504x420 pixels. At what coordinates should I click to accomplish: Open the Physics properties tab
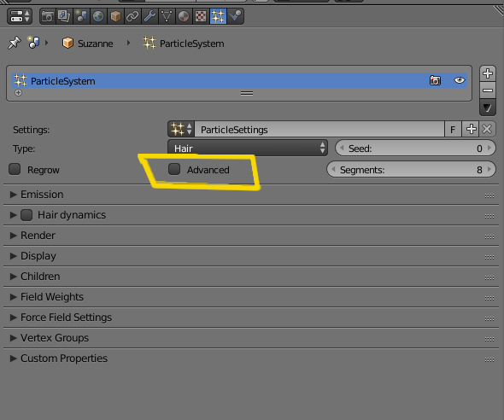pyautogui.click(x=235, y=16)
